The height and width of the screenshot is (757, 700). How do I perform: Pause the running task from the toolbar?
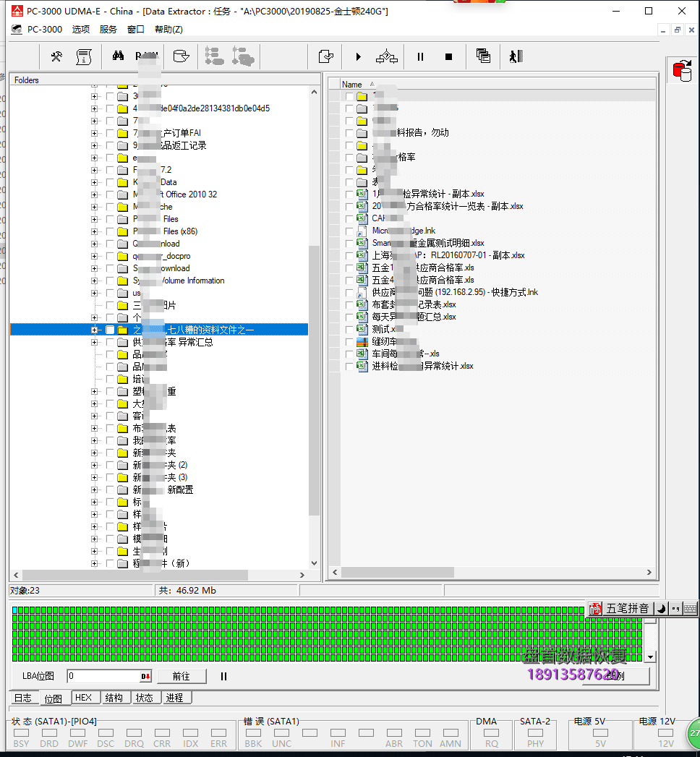[420, 56]
